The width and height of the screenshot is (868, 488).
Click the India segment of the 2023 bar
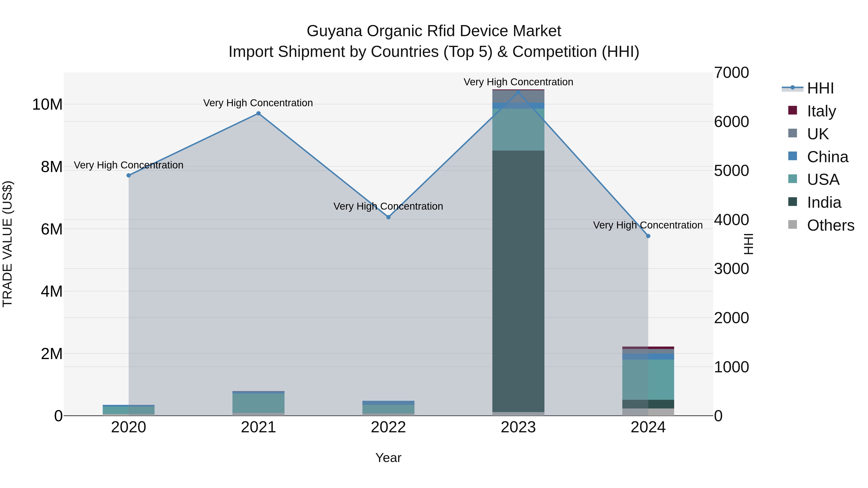[x=518, y=281]
